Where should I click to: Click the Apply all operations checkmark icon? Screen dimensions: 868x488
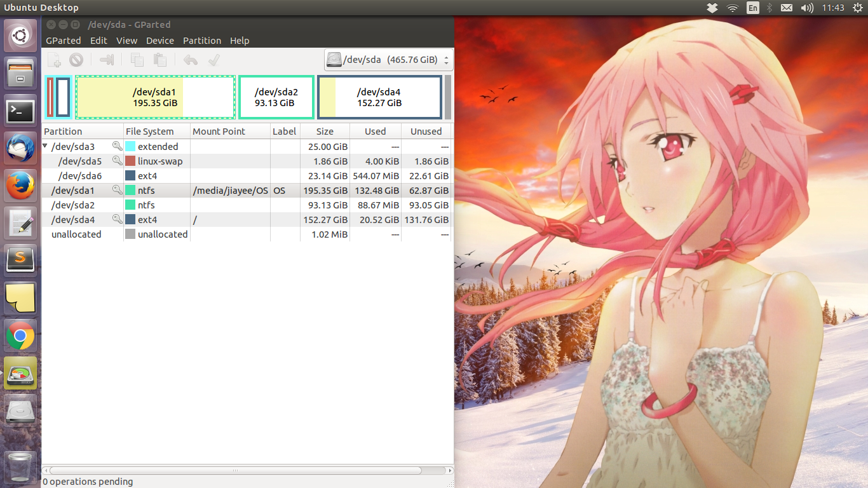coord(214,60)
